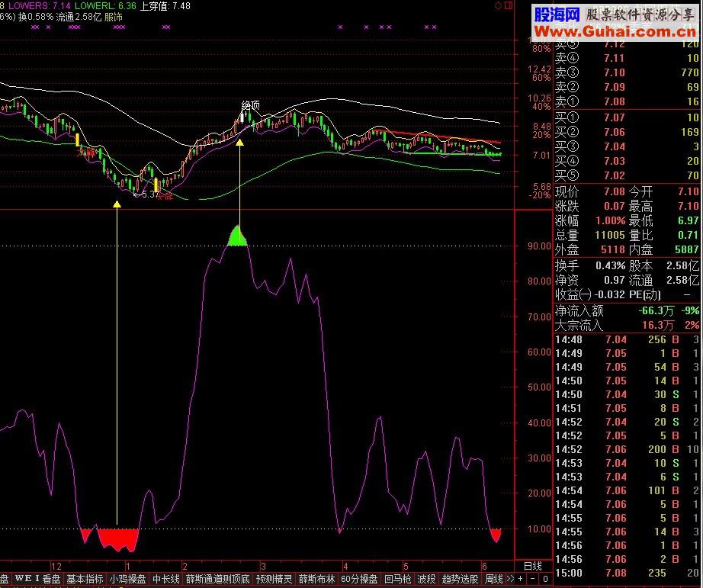703x588 pixels.
Task: Click the red bottom signal at chart's right end
Action: pos(496,535)
